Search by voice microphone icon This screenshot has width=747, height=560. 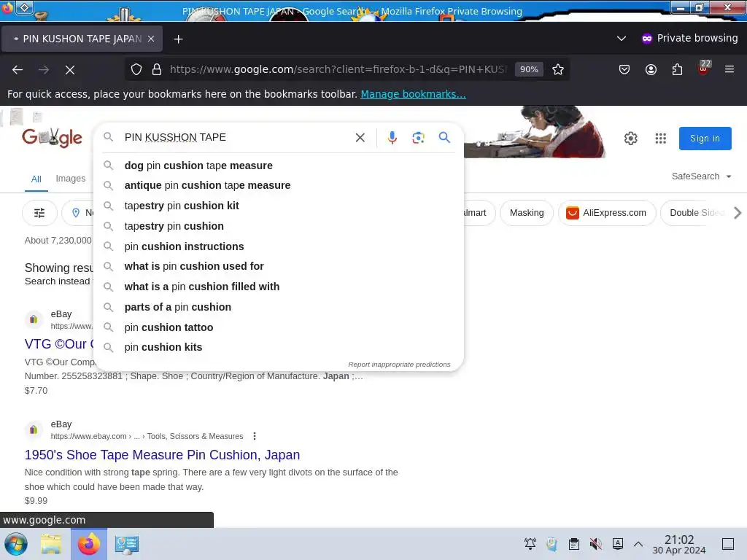[x=392, y=138]
